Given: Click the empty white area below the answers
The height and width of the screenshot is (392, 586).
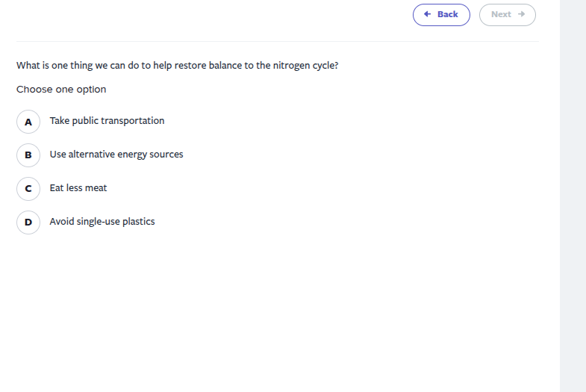Looking at the screenshot, I should click(277, 314).
